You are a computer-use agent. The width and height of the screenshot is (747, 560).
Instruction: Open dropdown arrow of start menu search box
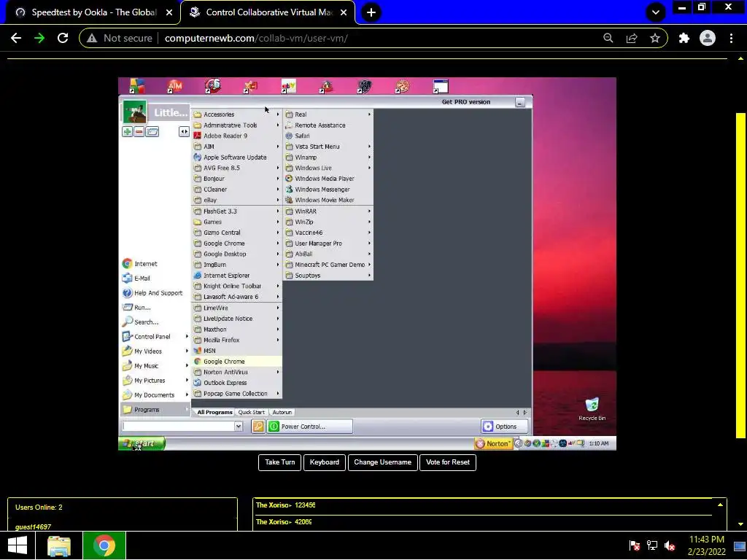coord(239,426)
